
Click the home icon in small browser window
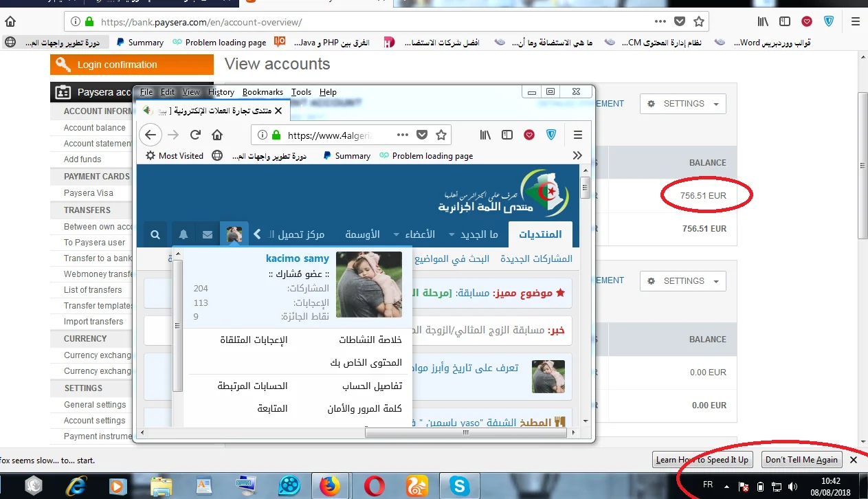tap(216, 135)
